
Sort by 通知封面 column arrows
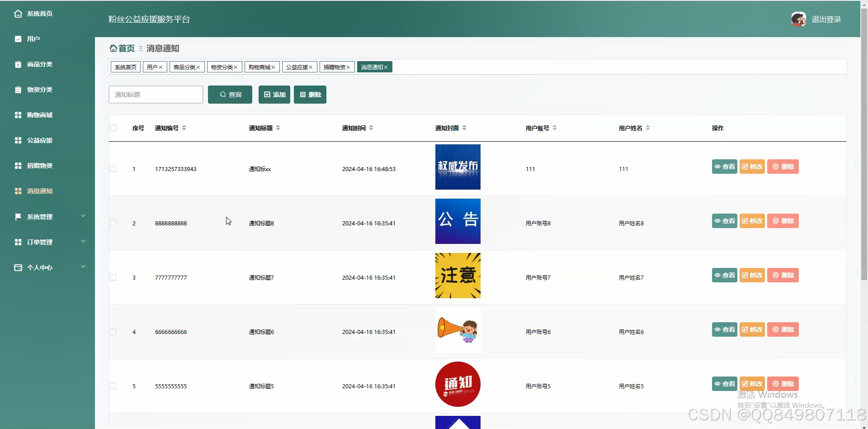464,128
